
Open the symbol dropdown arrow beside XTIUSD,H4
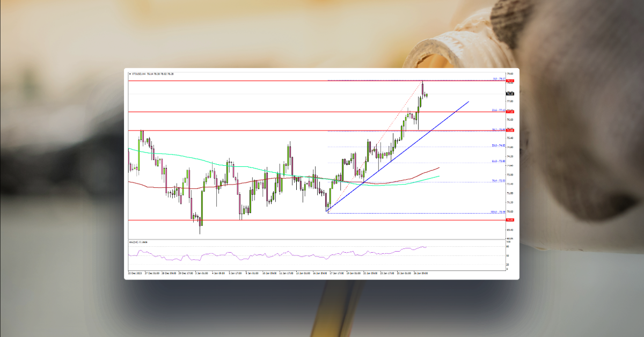pos(129,74)
